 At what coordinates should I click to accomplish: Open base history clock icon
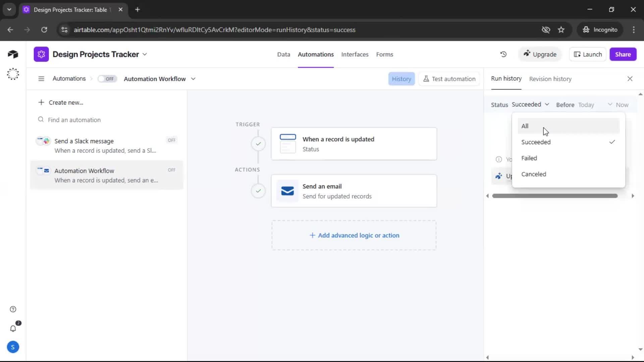click(x=503, y=54)
